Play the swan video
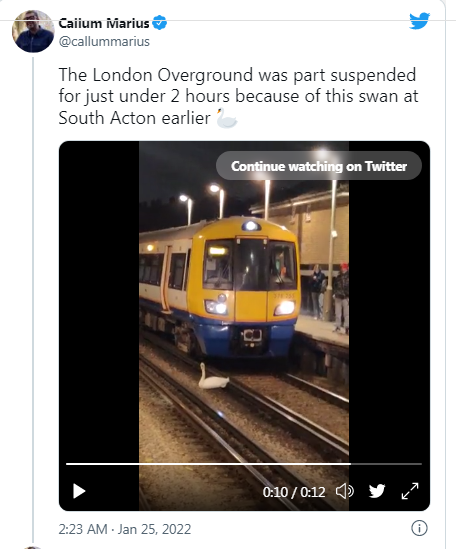Image resolution: width=456 pixels, height=549 pixels. tap(79, 491)
